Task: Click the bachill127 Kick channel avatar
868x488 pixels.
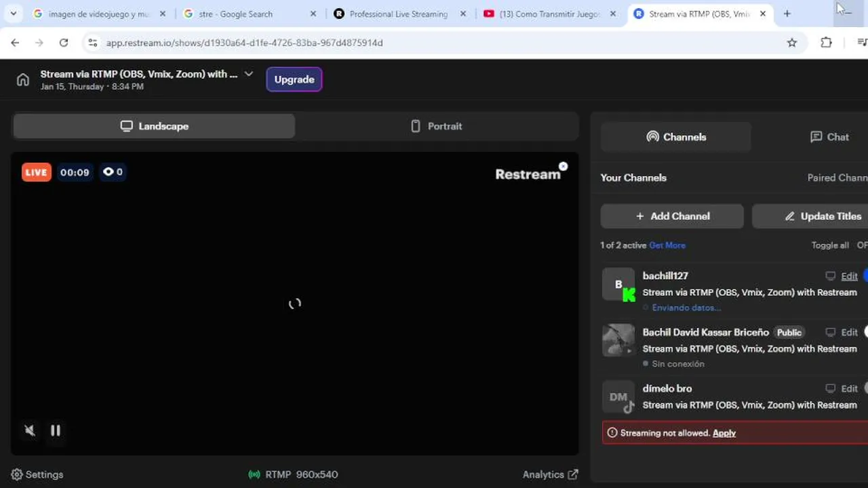Action: [618, 284]
